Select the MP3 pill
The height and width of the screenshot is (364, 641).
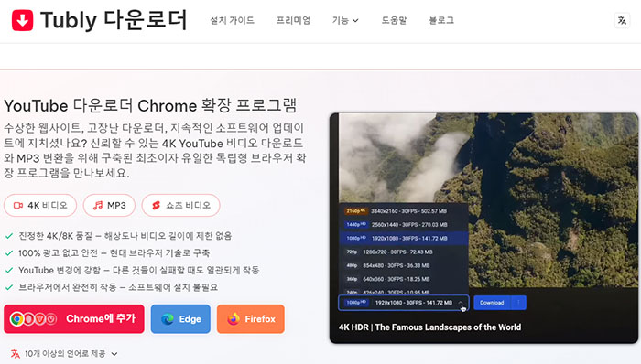point(109,205)
